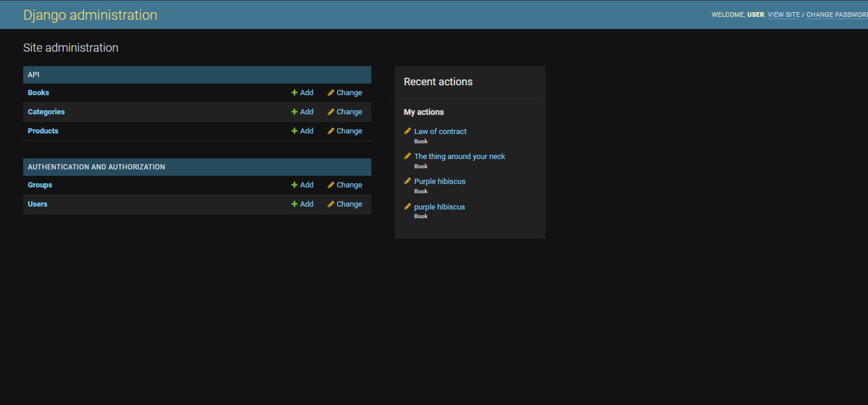Open CHANGE PASSWORD from the header
The width and height of the screenshot is (868, 405).
tap(837, 15)
